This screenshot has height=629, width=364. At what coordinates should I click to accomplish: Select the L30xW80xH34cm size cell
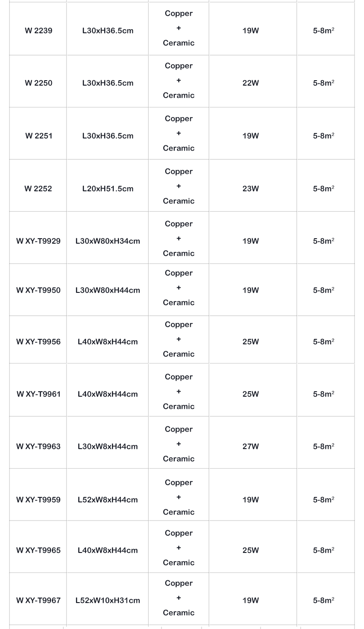coord(108,241)
